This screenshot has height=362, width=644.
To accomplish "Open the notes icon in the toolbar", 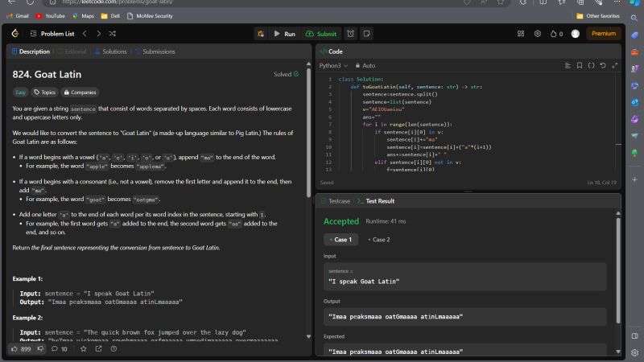I will (x=366, y=34).
